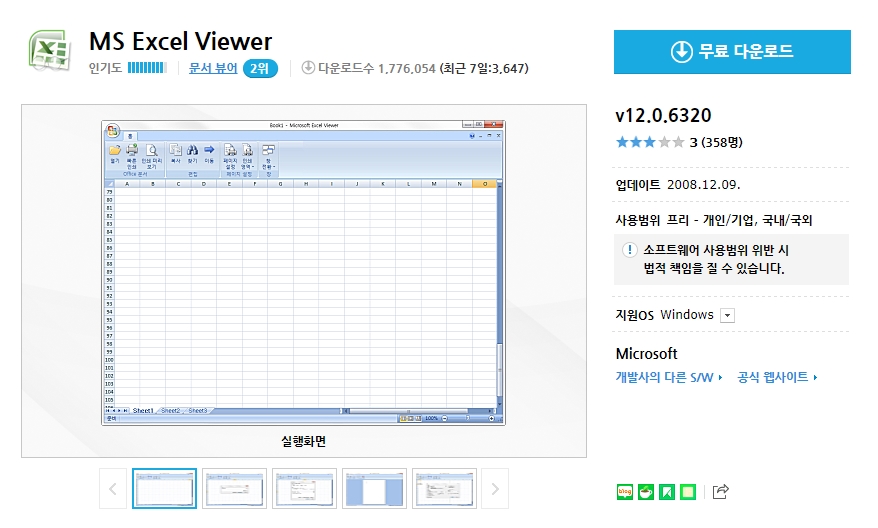The image size is (878, 528).
Task: Click the five-star rating display
Action: [x=650, y=142]
